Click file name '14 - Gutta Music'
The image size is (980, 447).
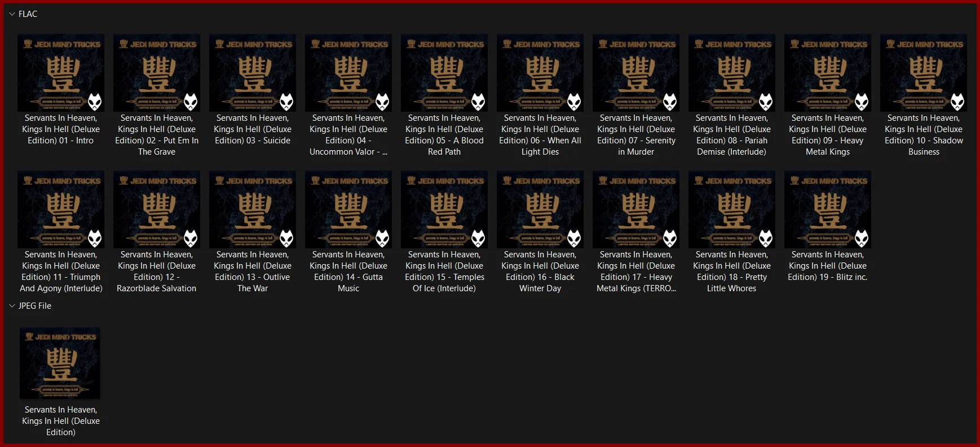pyautogui.click(x=348, y=271)
